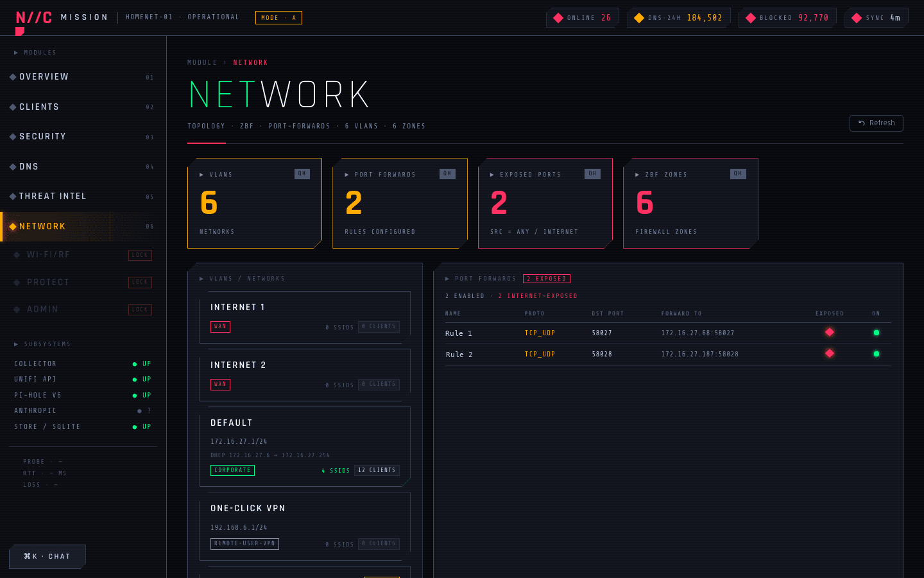Screen dimensions: 924x578
Task: Click the DNS diamond bullet icon
Action: (13, 167)
